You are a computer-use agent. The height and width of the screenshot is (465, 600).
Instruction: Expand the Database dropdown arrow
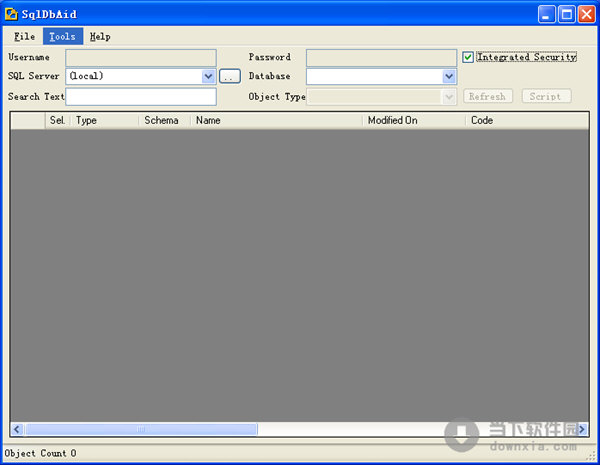coord(449,76)
